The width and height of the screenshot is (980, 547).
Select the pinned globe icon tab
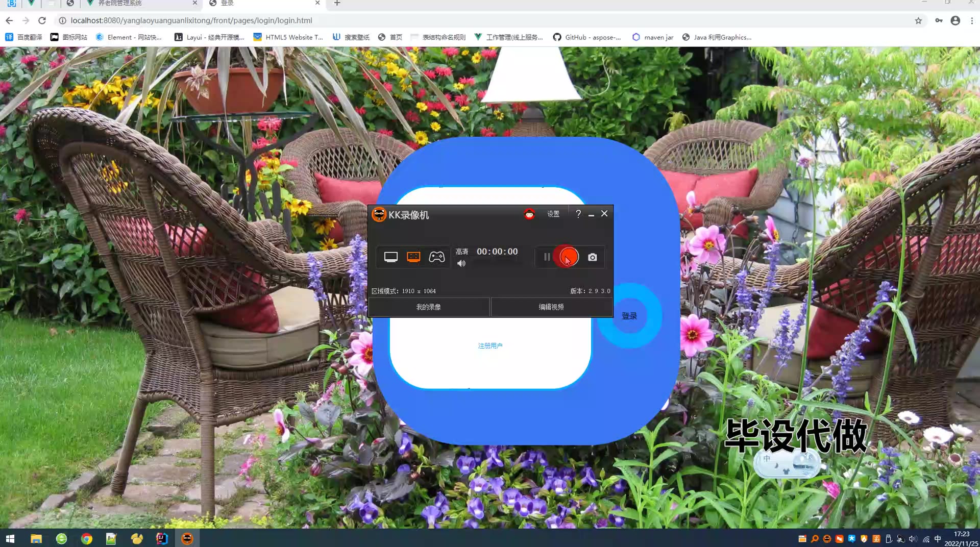70,3
